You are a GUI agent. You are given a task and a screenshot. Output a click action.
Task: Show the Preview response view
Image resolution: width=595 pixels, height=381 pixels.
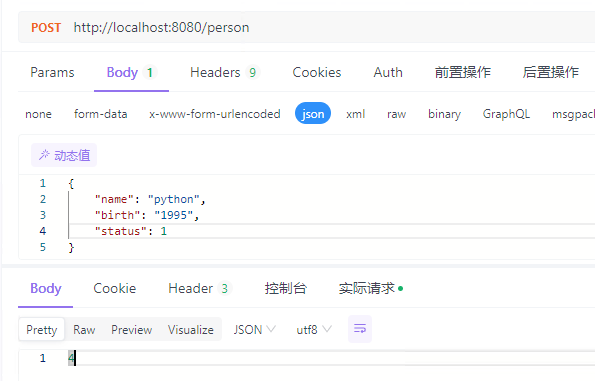tap(132, 329)
